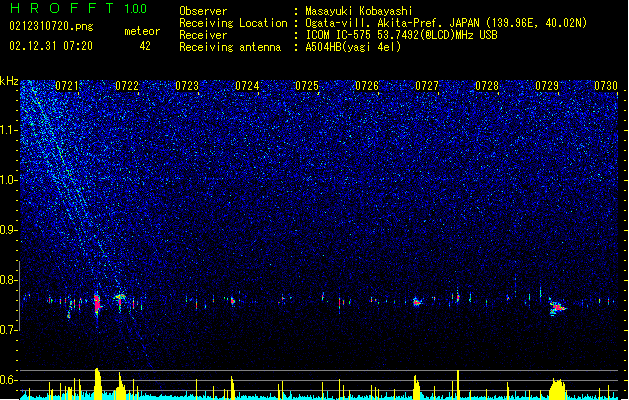Screen dimensions: 629x400
Task: Click the wide yellow power peak near 0729
Action: (x=557, y=388)
